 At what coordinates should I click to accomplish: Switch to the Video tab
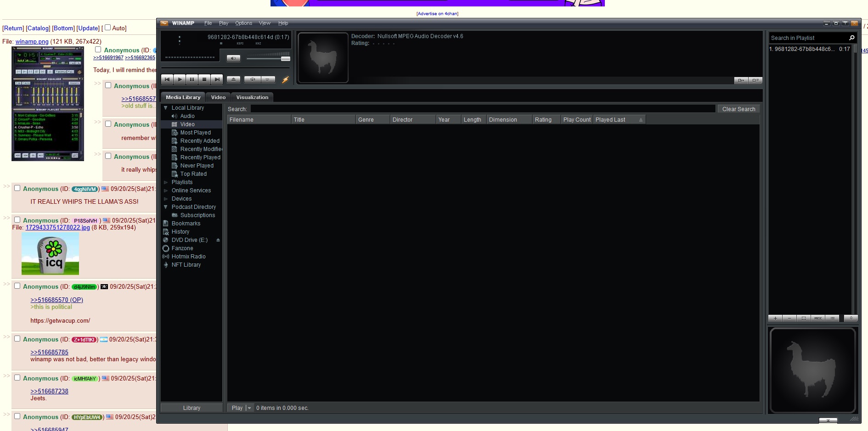coord(218,97)
